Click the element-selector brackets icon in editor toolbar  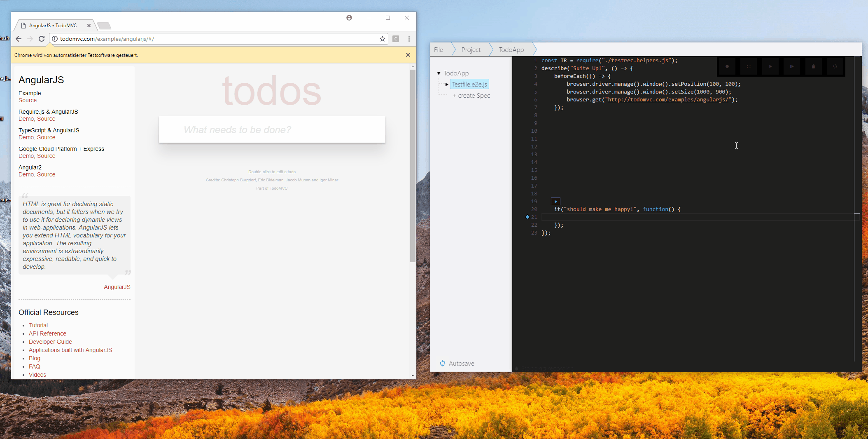[749, 66]
